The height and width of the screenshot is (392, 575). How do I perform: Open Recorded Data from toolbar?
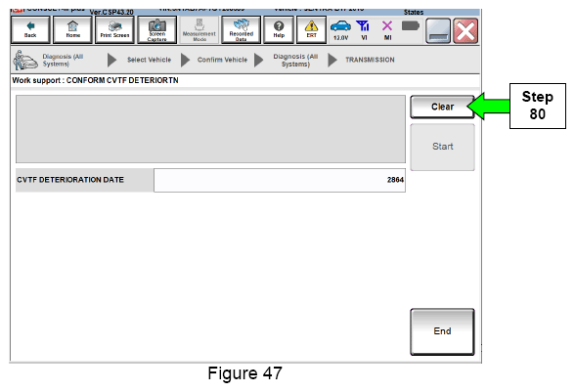point(242,29)
